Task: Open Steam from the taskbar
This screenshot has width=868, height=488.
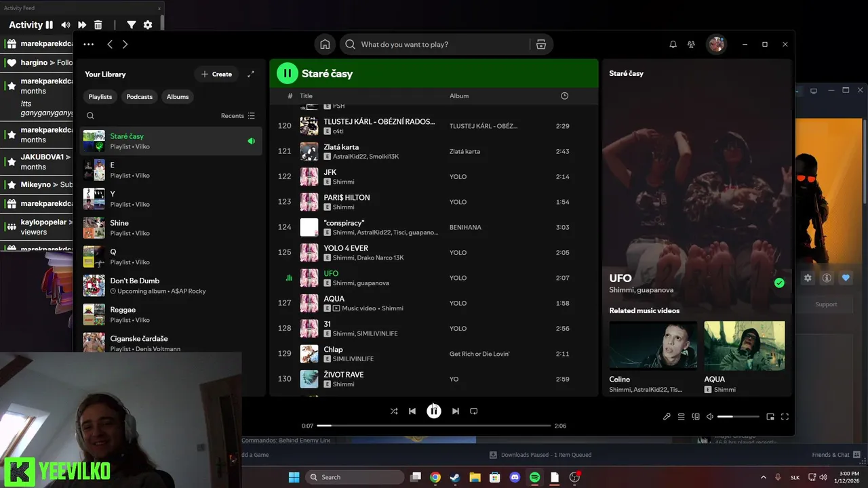Action: coord(455,477)
